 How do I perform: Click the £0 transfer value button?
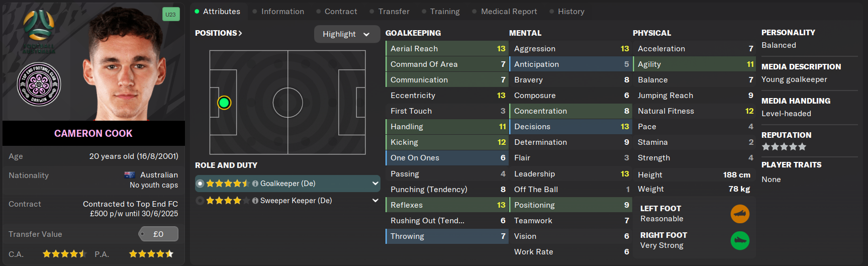click(158, 234)
